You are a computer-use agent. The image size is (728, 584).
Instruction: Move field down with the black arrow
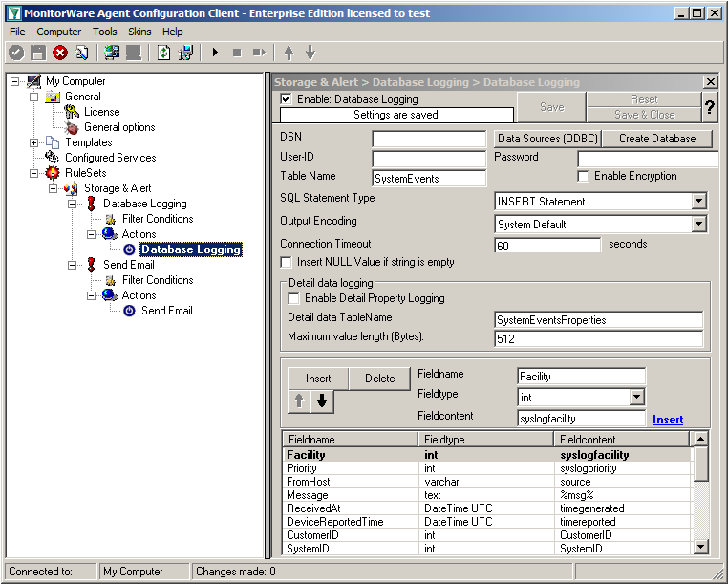click(x=322, y=400)
